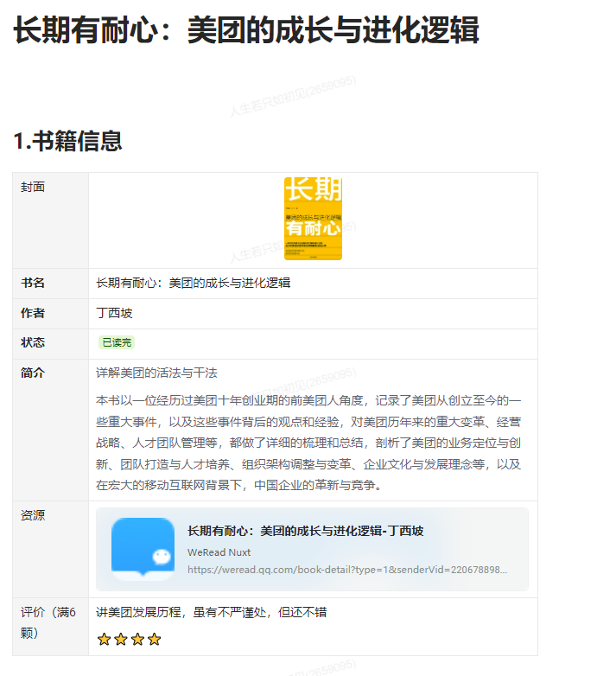
Task: Click the weread.qq.com URL text
Action: point(347,570)
